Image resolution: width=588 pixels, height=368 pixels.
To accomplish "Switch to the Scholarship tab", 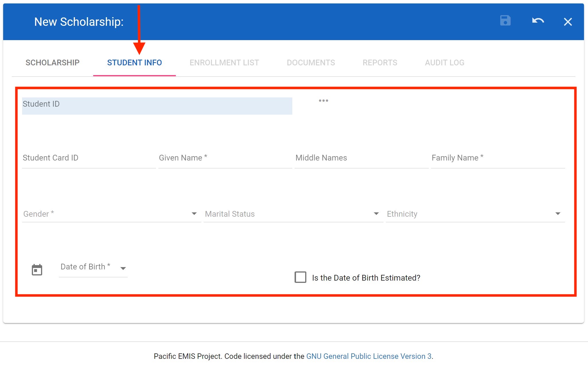I will tap(52, 62).
